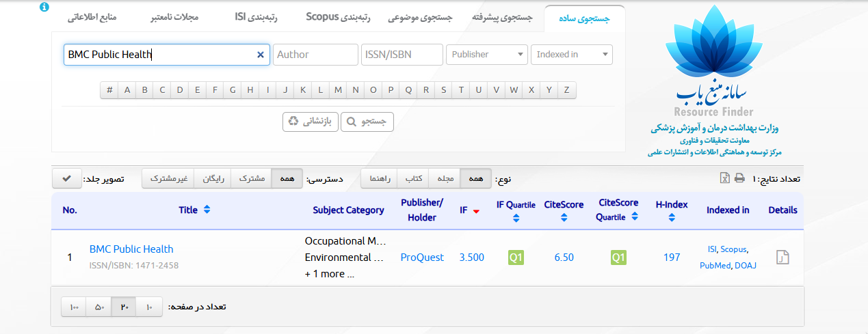The width and height of the screenshot is (868, 334).
Task: Click the green CiteScore Quartile Q1 badge
Action: pyautogui.click(x=618, y=258)
